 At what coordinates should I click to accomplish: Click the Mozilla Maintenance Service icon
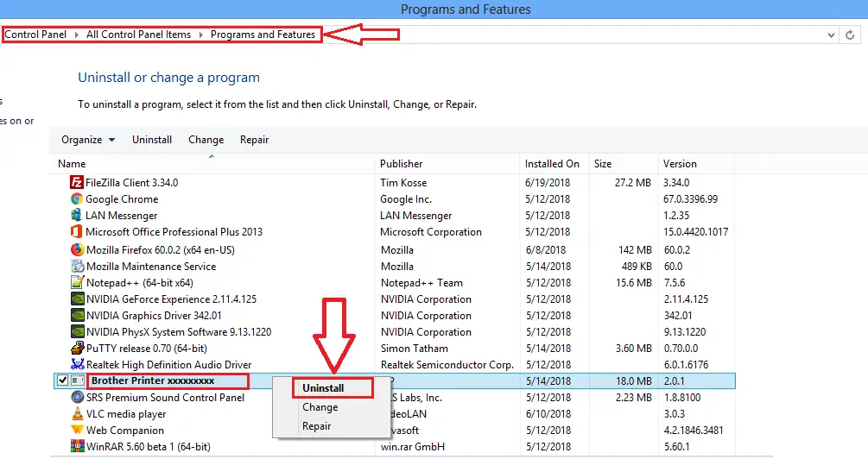point(78,266)
